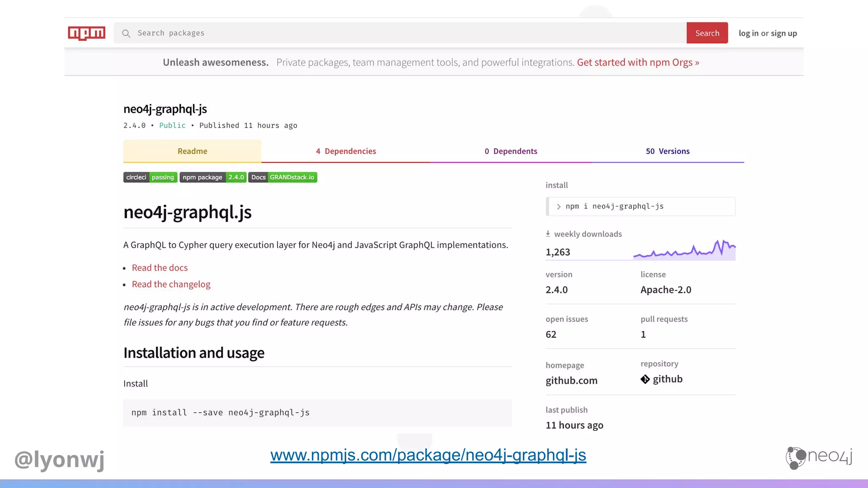Click the Apache-2.0 license value
The height and width of the screenshot is (488, 868).
(666, 290)
